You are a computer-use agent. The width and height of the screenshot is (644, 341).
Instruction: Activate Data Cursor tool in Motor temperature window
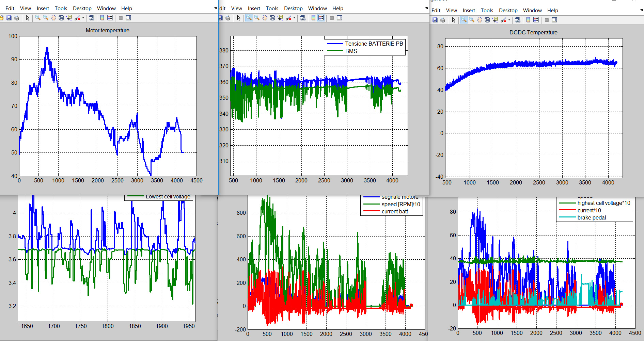(x=69, y=18)
